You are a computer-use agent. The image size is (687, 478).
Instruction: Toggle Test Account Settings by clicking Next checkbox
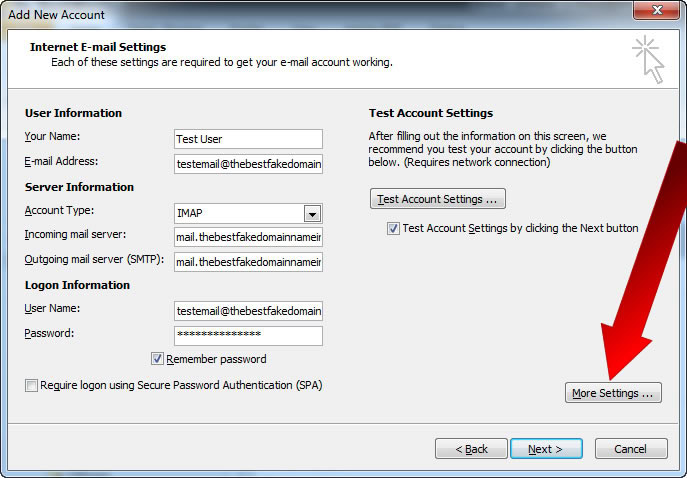393,228
